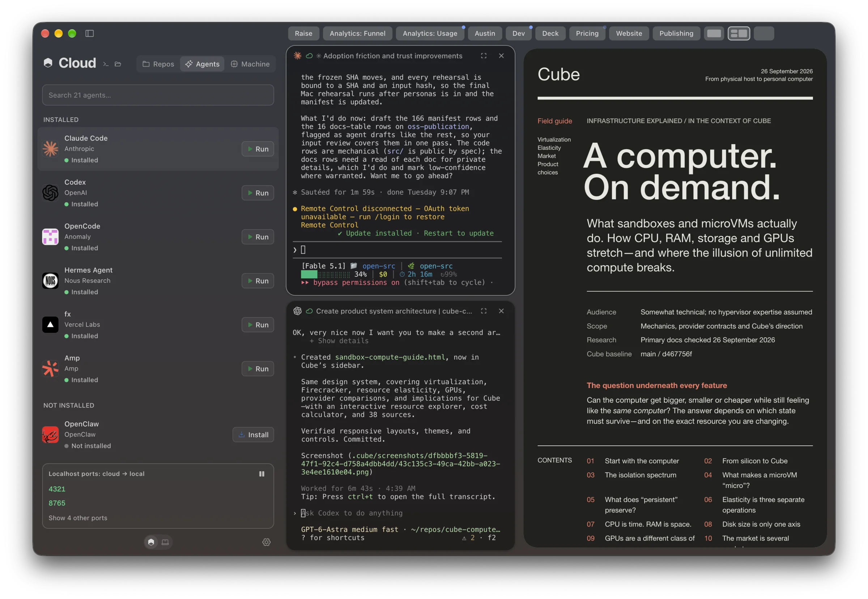This screenshot has width=868, height=599.
Task: Open contents item The isolation spectrum
Action: [x=641, y=474]
